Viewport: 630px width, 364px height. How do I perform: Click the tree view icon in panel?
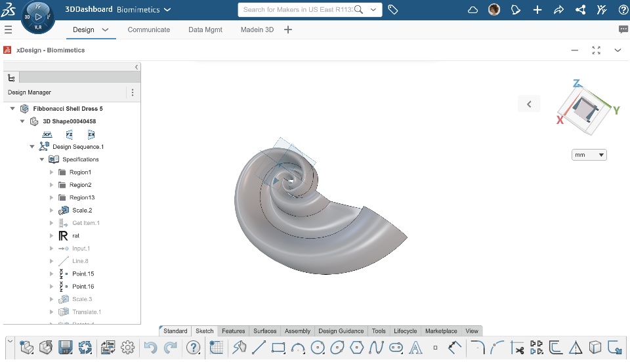click(x=11, y=77)
